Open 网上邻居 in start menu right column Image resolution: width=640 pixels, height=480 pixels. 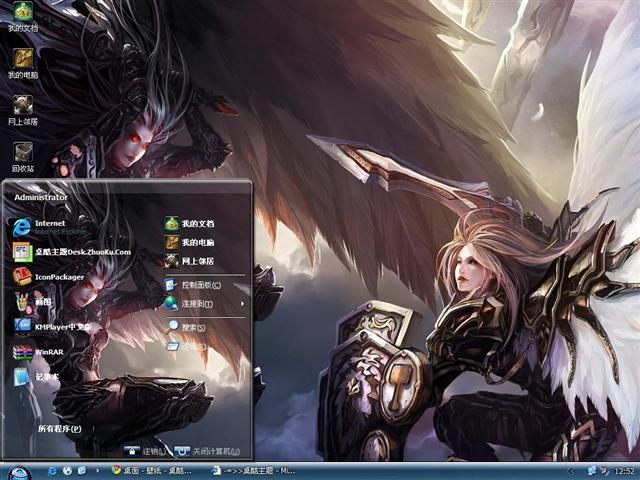point(189,261)
